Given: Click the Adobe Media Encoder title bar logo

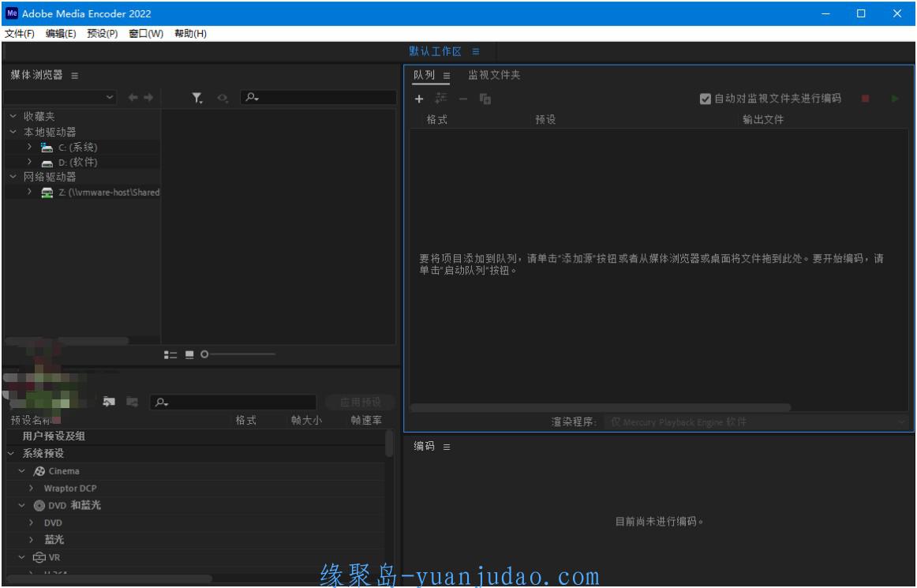Looking at the screenshot, I should pos(12,13).
